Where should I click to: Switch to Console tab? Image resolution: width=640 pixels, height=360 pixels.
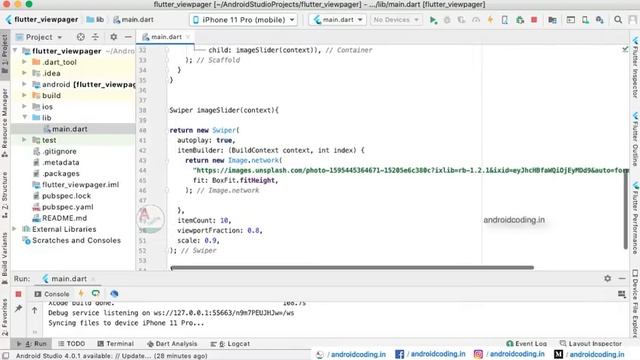(x=52, y=294)
